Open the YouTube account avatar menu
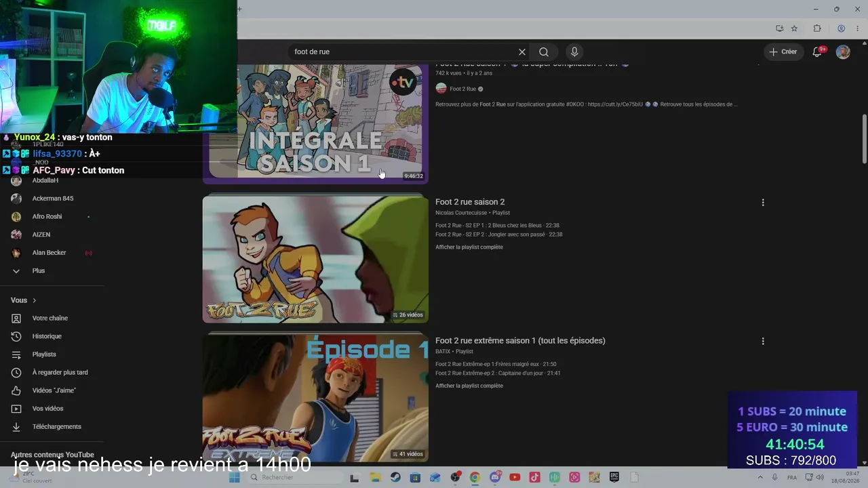The height and width of the screenshot is (488, 868). tap(843, 52)
